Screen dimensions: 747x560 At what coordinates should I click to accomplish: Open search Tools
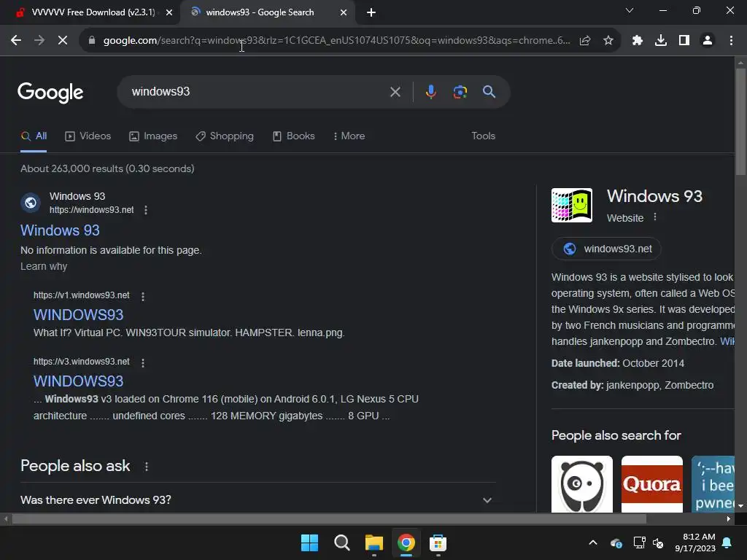pyautogui.click(x=483, y=136)
